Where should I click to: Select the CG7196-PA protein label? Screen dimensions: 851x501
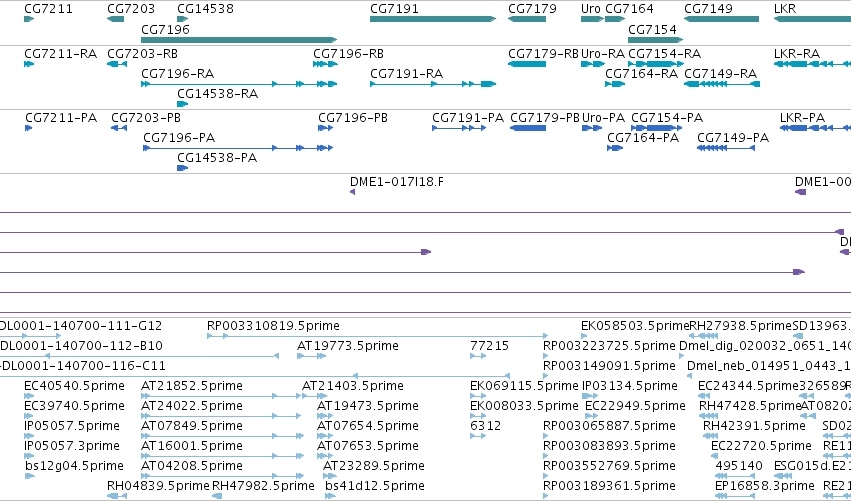pos(179,137)
